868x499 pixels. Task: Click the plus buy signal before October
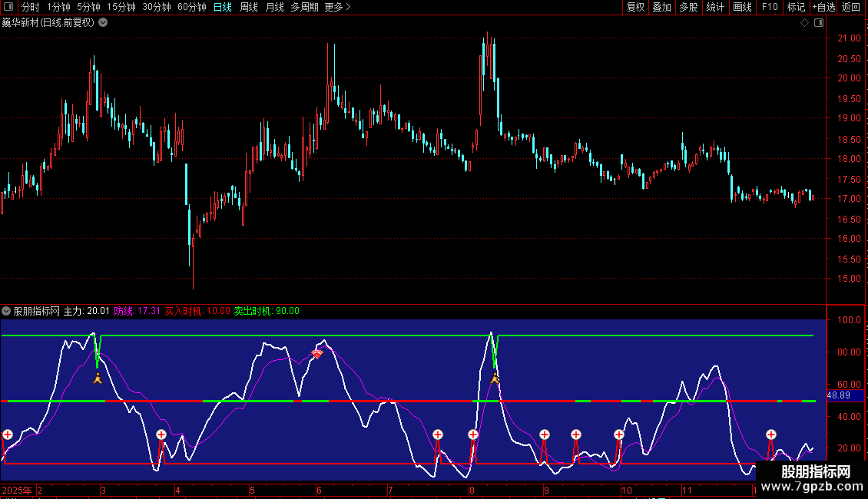(x=619, y=435)
